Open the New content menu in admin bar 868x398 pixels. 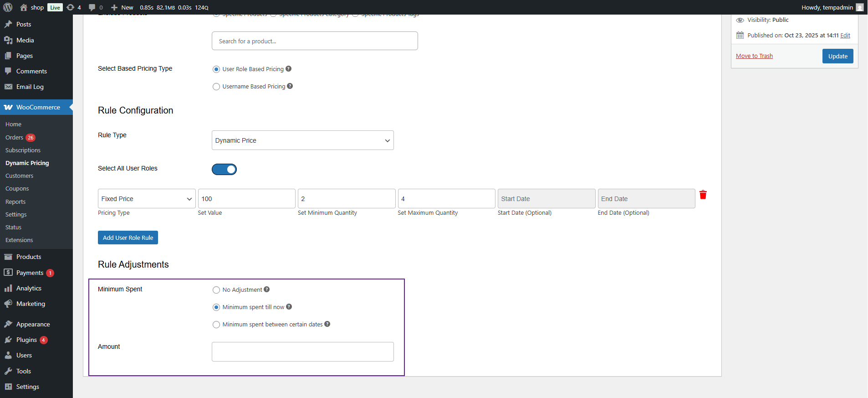coord(123,7)
